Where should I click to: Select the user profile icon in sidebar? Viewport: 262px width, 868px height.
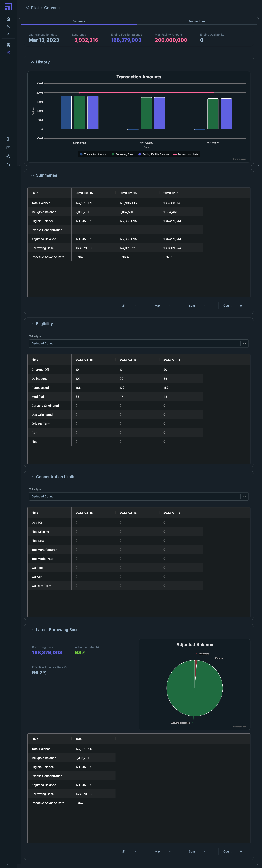point(8,26)
